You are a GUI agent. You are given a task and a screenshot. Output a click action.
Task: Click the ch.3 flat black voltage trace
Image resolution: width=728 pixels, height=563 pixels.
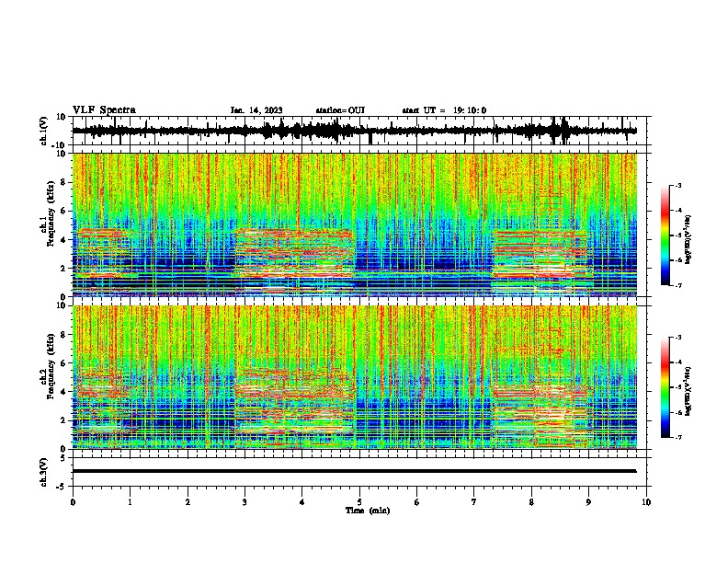pos(354,471)
